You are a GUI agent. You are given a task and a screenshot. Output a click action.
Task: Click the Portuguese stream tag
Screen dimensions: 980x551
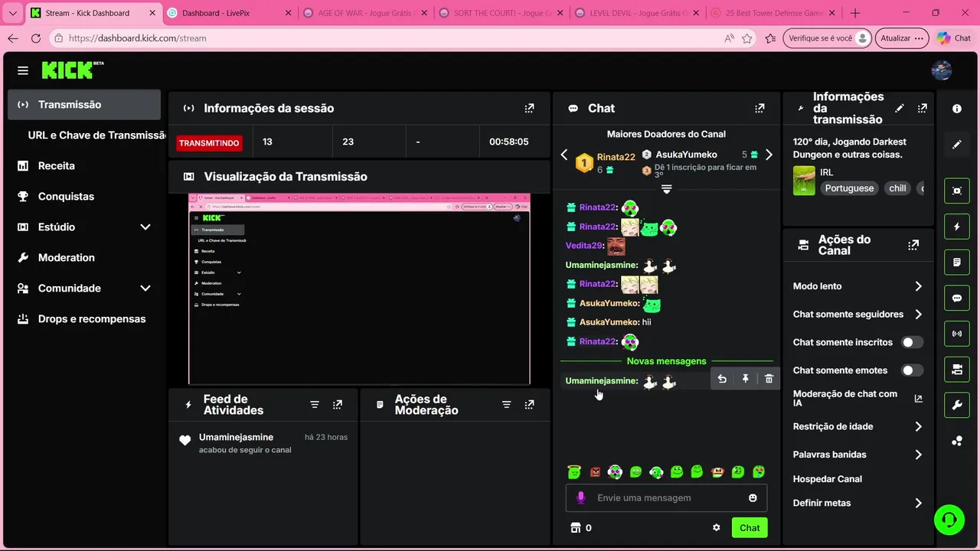click(849, 188)
